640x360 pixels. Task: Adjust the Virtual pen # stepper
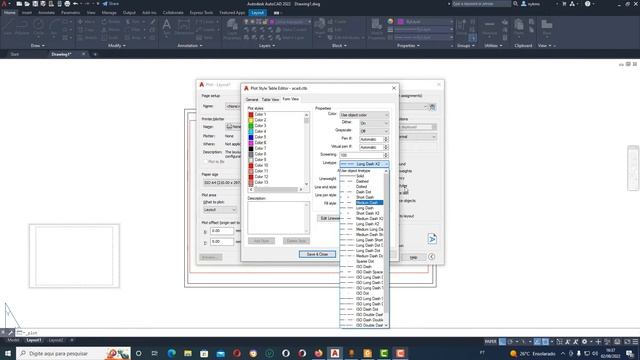(386, 147)
